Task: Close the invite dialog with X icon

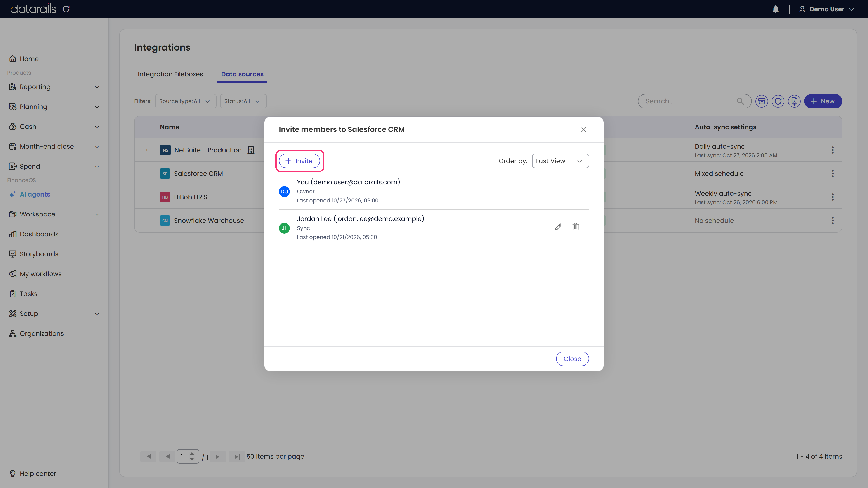Action: point(584,130)
